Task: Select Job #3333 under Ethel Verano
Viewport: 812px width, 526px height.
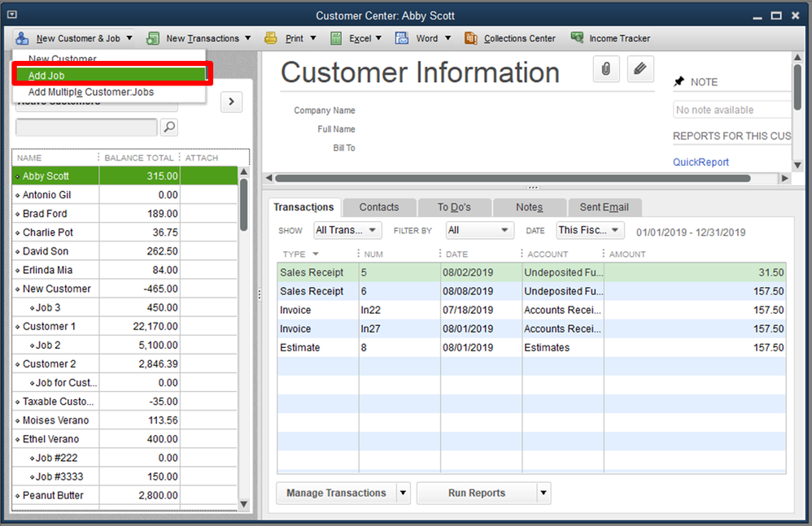Action: pos(124,476)
